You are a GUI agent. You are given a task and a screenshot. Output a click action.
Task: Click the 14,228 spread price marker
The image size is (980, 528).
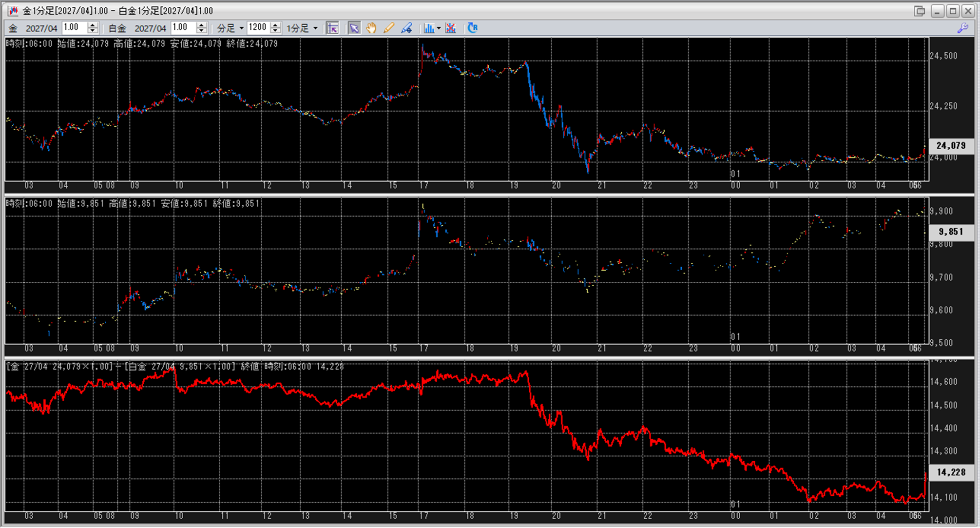coord(951,472)
